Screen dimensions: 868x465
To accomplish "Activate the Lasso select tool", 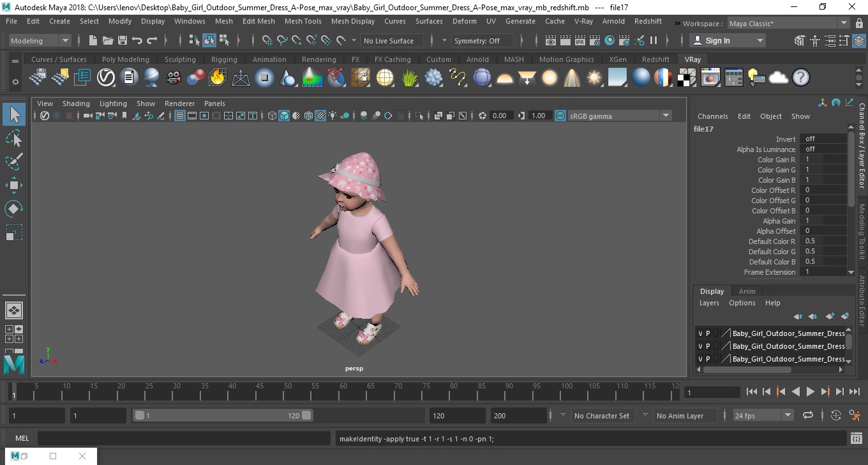I will coord(14,138).
